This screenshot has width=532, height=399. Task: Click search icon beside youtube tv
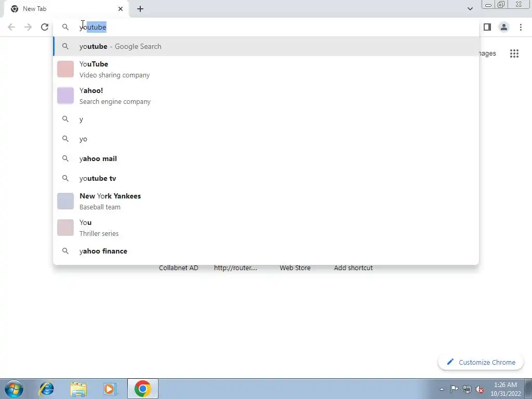coord(65,178)
